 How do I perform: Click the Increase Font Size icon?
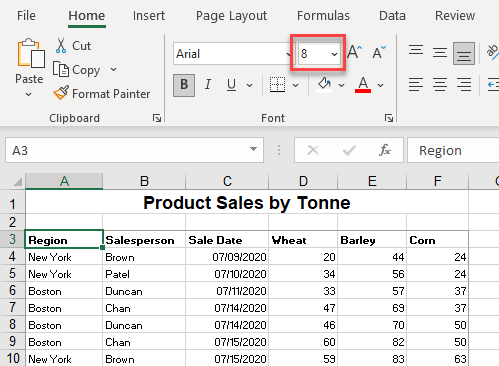click(354, 52)
